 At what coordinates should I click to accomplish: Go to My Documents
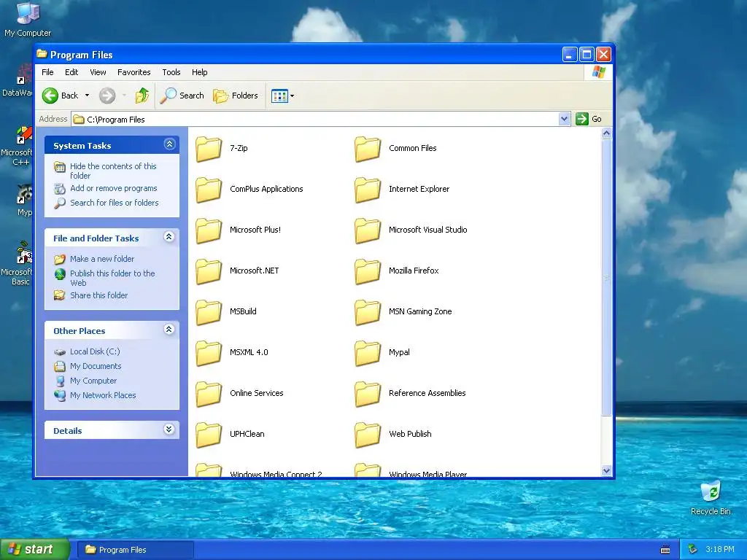pos(96,366)
